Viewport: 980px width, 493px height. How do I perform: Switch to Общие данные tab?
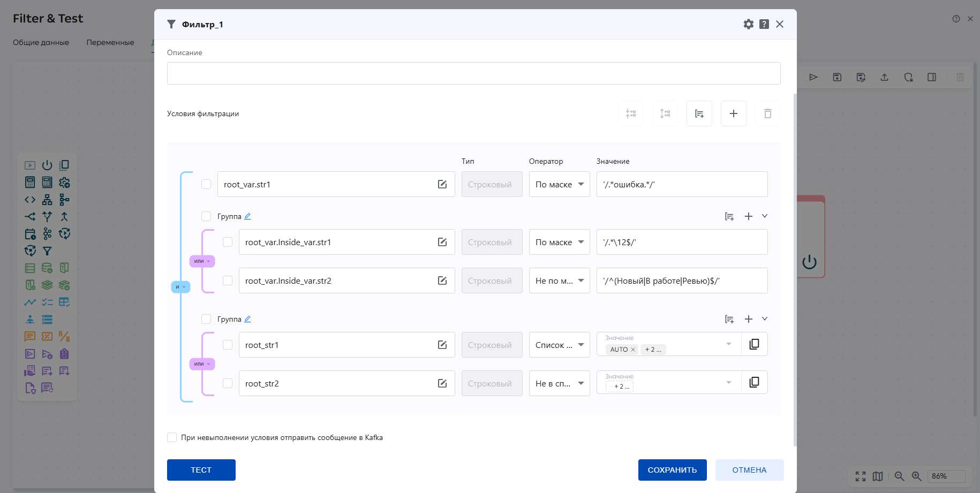pos(41,42)
